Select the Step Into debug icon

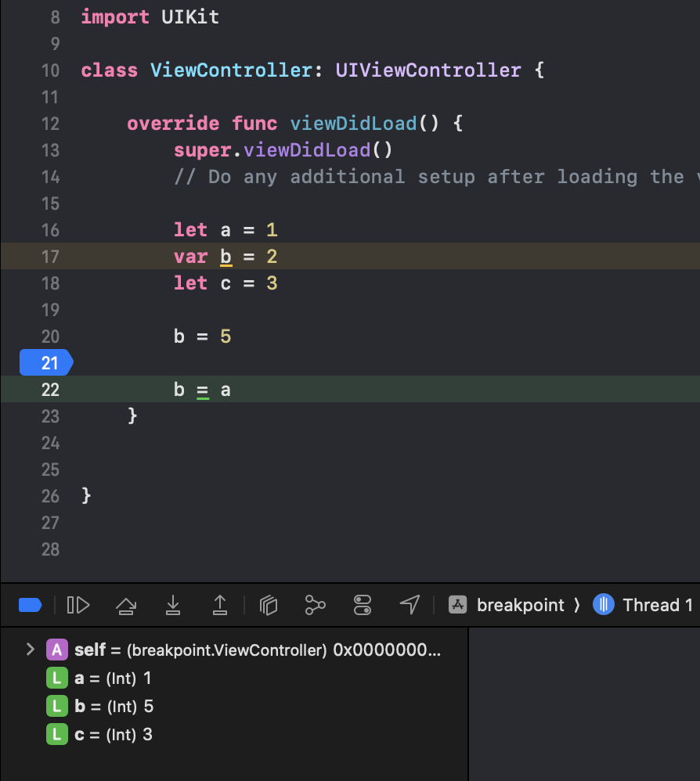[173, 605]
